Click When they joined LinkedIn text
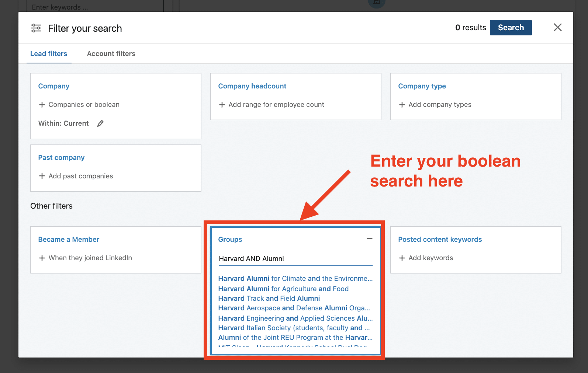Image resolution: width=588 pixels, height=373 pixels. click(90, 258)
